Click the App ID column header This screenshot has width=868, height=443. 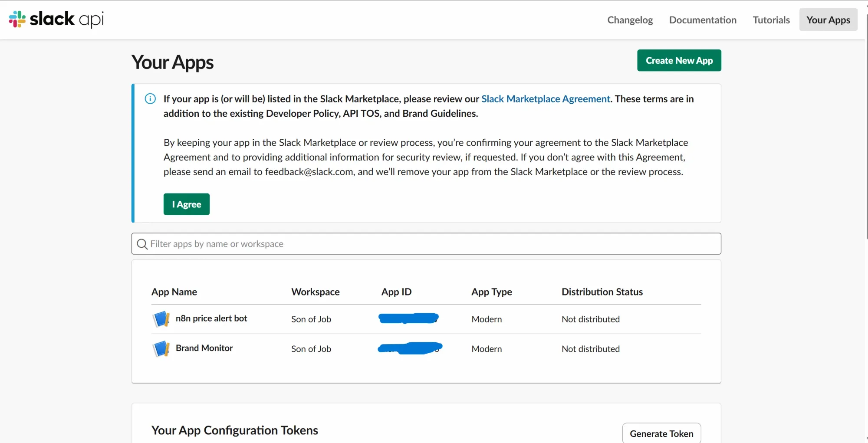tap(396, 292)
